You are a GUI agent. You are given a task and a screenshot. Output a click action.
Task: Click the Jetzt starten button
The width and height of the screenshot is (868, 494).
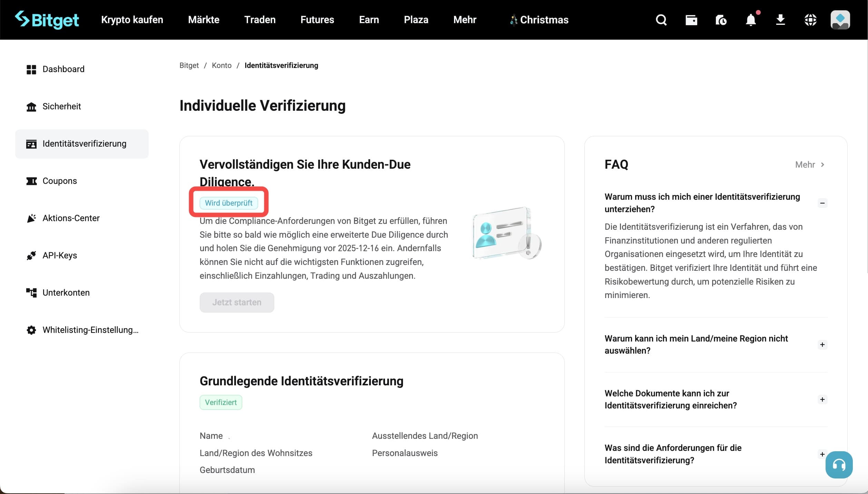tap(237, 302)
